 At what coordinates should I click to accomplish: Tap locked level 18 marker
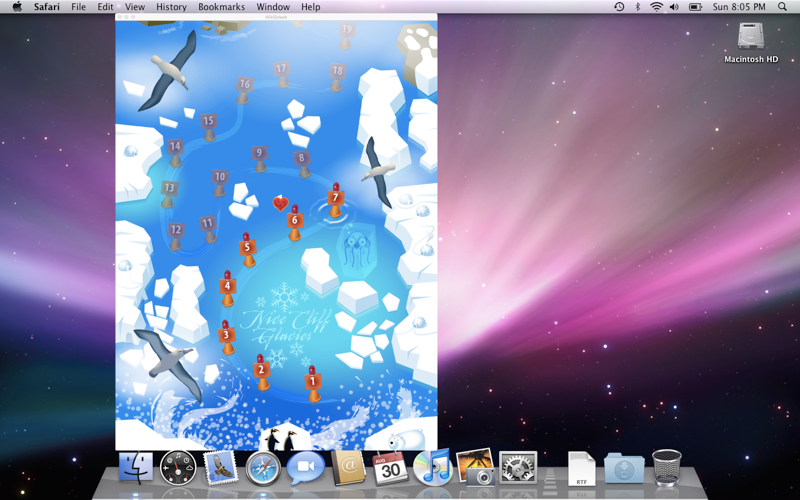point(337,78)
